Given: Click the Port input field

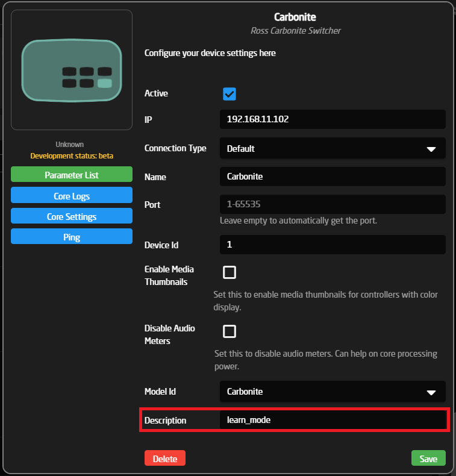Looking at the screenshot, I should 333,204.
